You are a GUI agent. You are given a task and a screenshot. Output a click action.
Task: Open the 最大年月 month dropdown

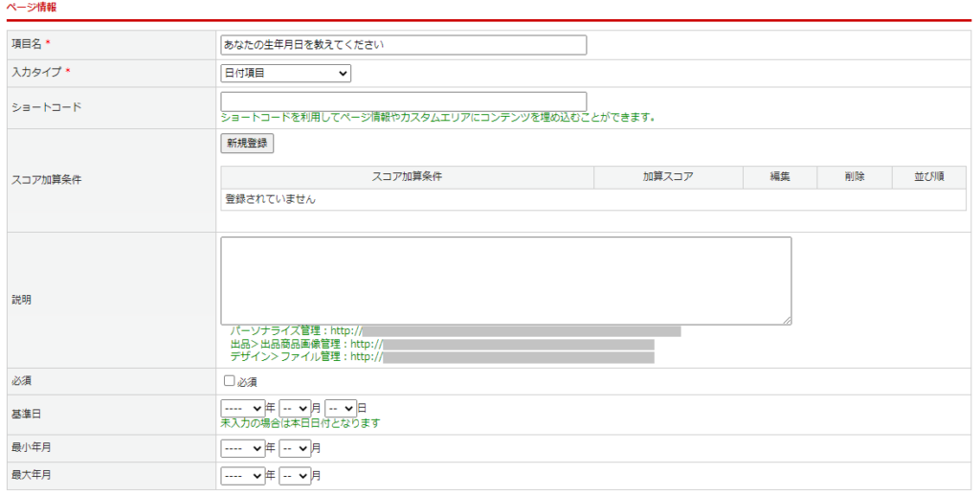tap(295, 476)
